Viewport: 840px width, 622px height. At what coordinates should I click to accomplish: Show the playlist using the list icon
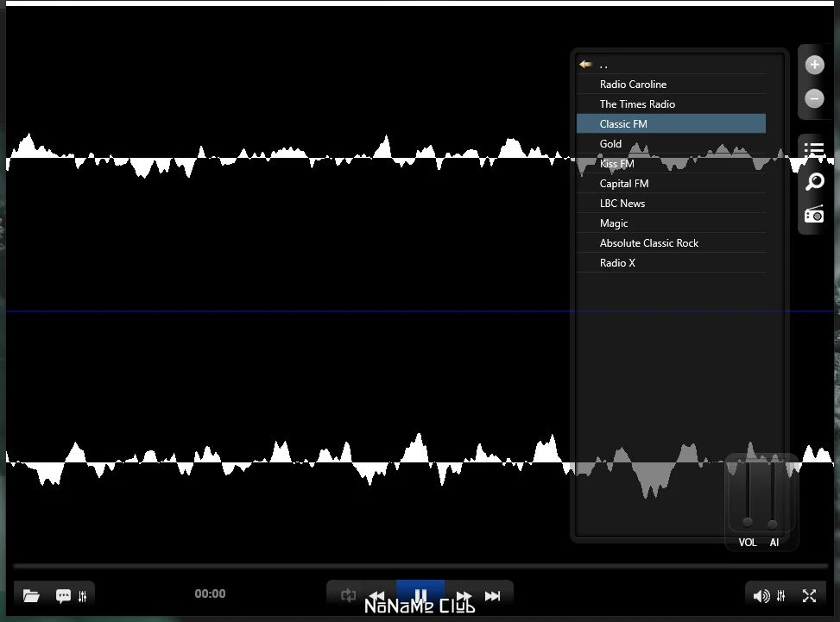[814, 150]
